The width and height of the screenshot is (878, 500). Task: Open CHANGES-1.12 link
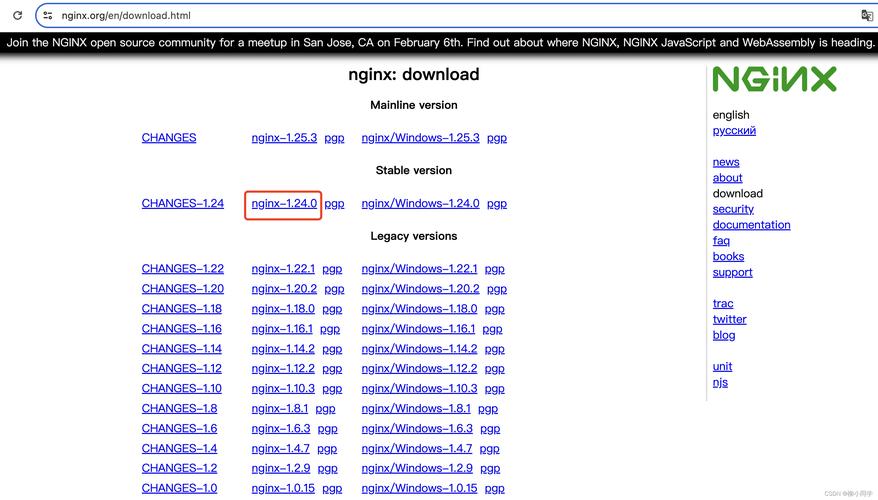(181, 368)
